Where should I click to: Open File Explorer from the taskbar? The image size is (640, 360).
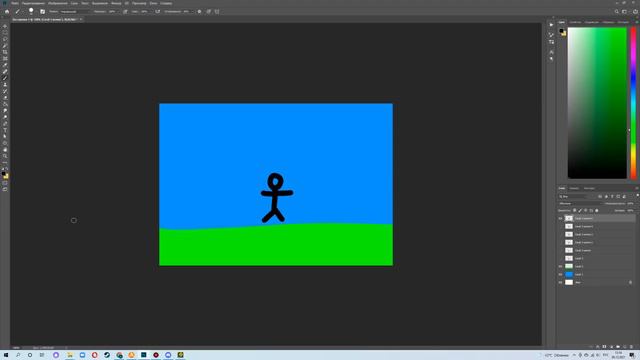point(70,355)
